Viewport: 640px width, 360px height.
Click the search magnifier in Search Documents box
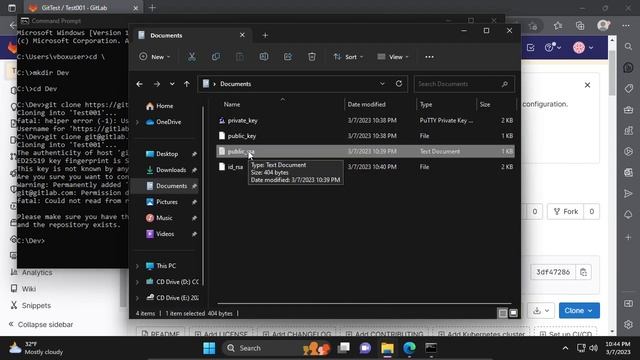coord(505,84)
